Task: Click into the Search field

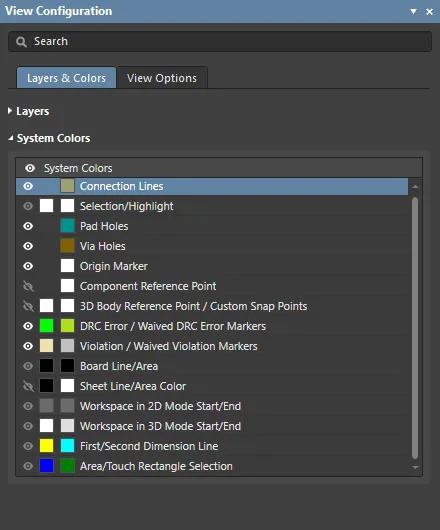Action: (x=220, y=42)
